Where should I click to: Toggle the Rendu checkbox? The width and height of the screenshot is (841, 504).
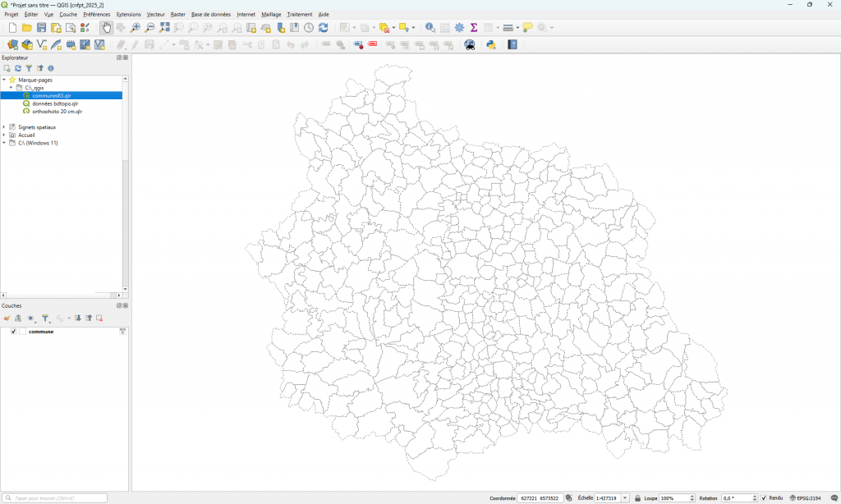pyautogui.click(x=764, y=498)
